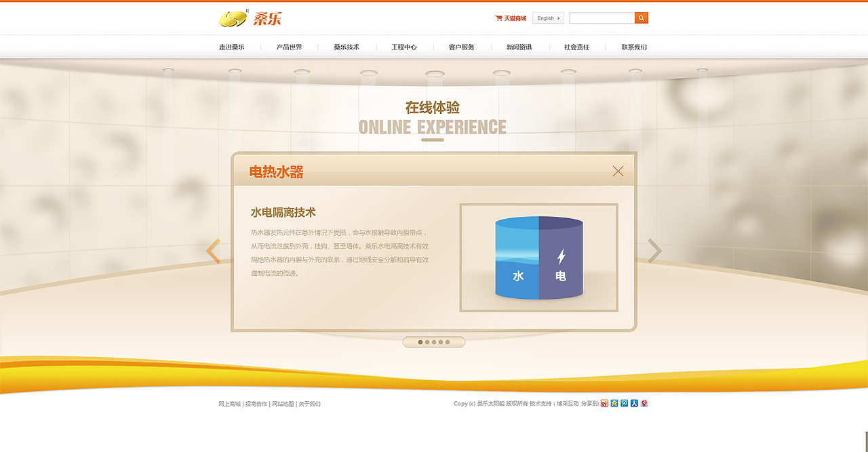Open the 新闻资讯 menu

pos(519,47)
